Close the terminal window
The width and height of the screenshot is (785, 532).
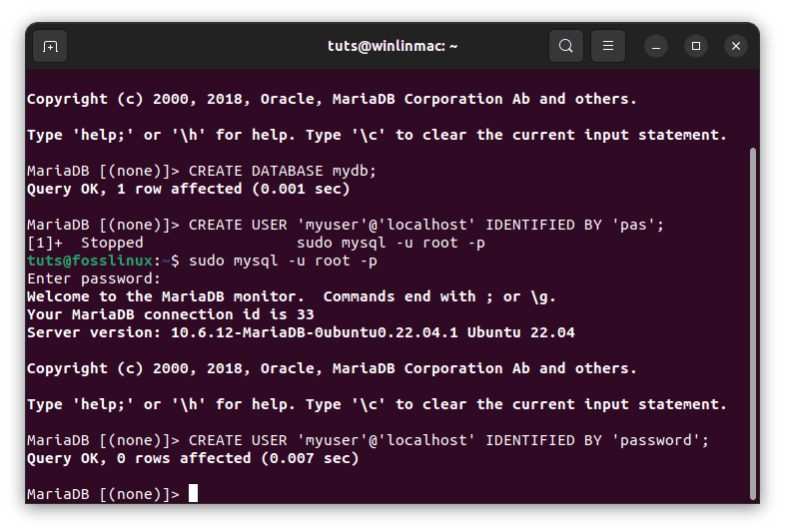tap(736, 46)
